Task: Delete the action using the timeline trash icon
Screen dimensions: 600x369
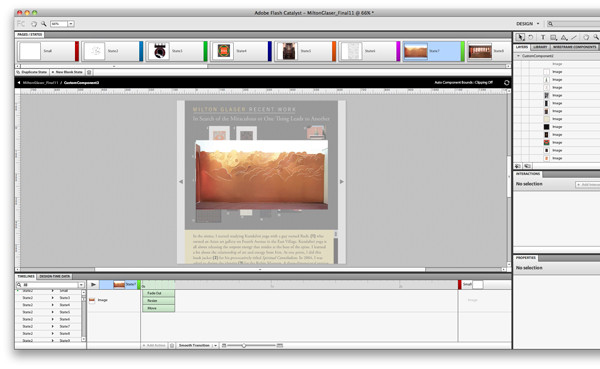Action: pos(172,346)
